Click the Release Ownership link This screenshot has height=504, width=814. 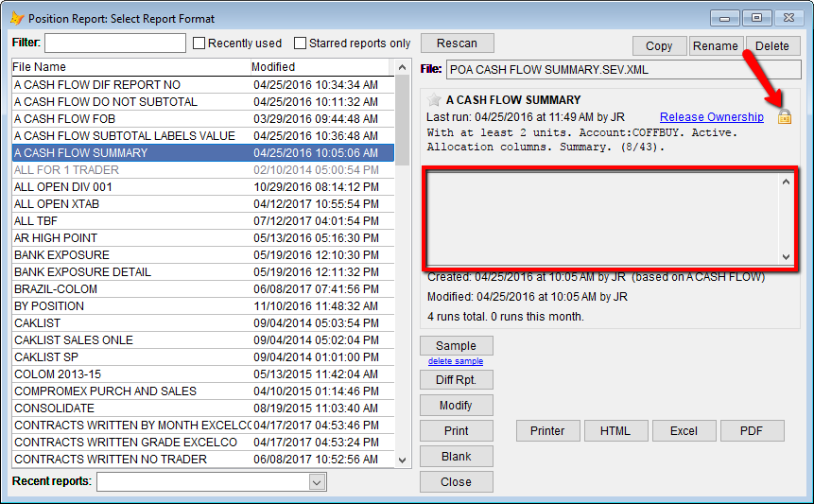712,117
